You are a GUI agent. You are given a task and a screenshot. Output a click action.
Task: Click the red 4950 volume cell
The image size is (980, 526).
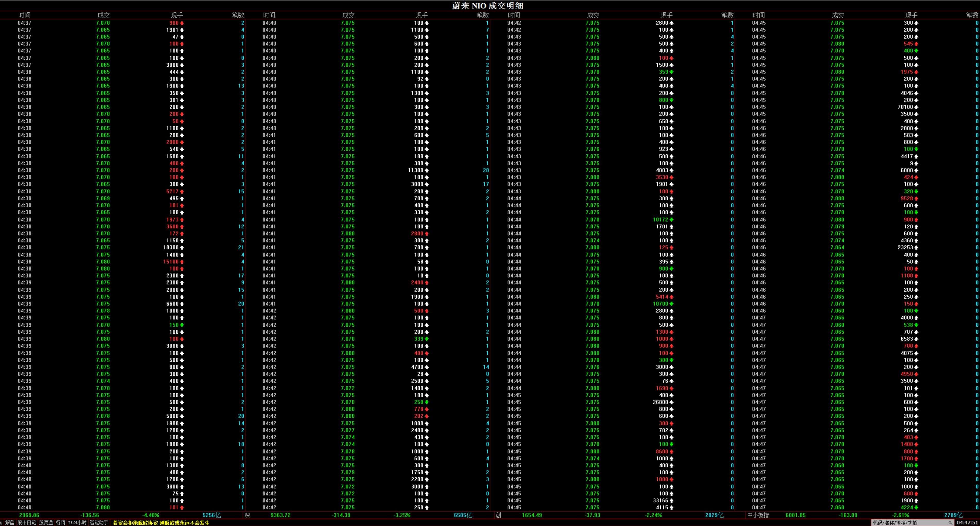[909, 374]
